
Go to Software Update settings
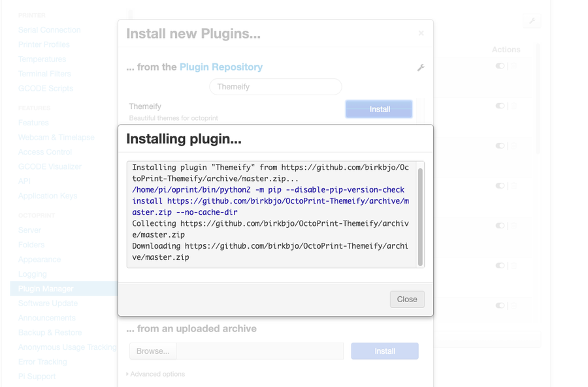[48, 303]
